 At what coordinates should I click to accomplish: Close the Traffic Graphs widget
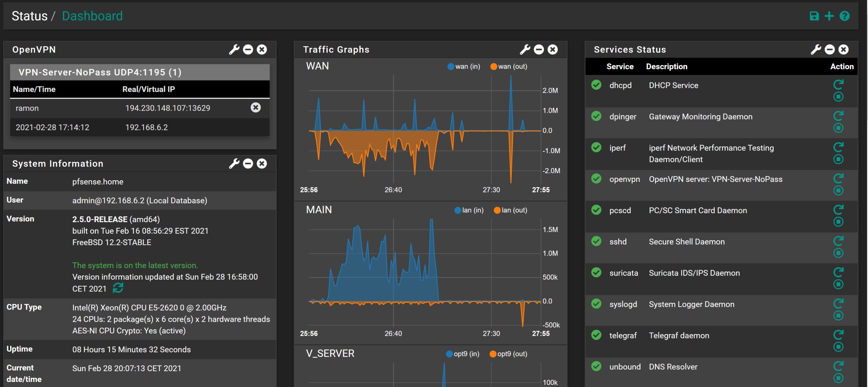[x=553, y=50]
